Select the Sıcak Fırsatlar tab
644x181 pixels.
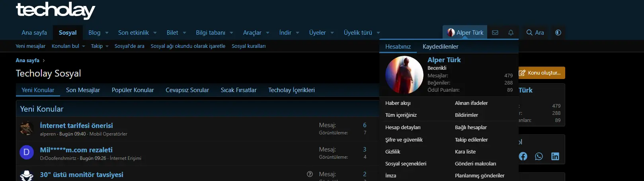238,90
